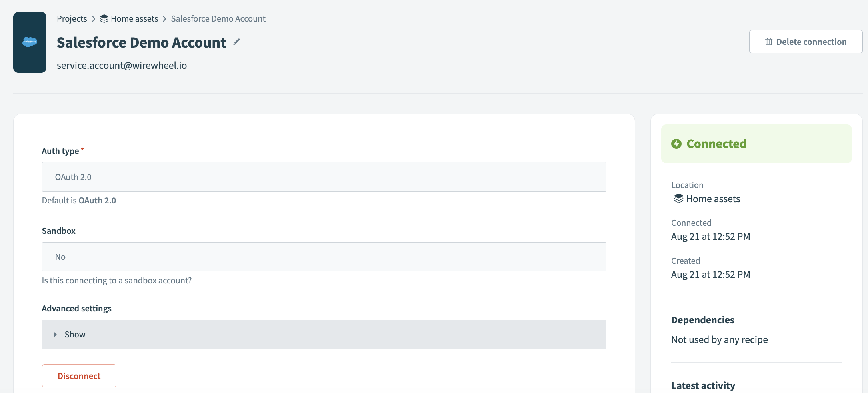Click the Sandbox field label

coord(58,231)
